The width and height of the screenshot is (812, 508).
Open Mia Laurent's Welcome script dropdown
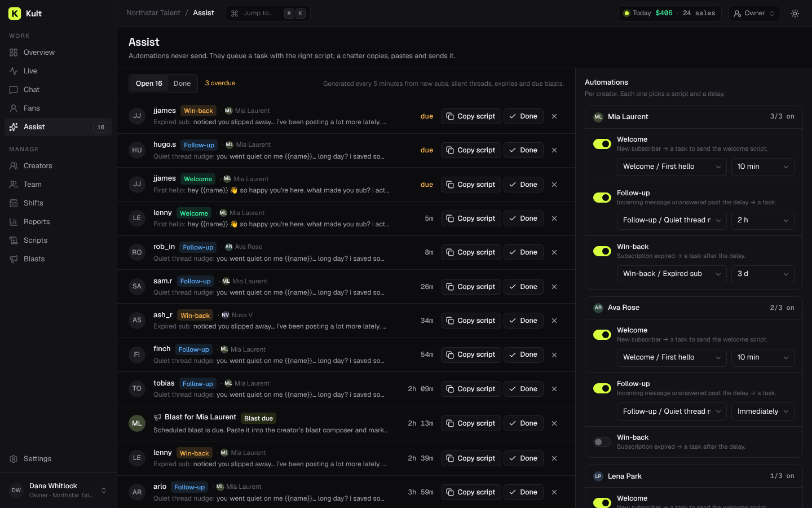click(672, 167)
